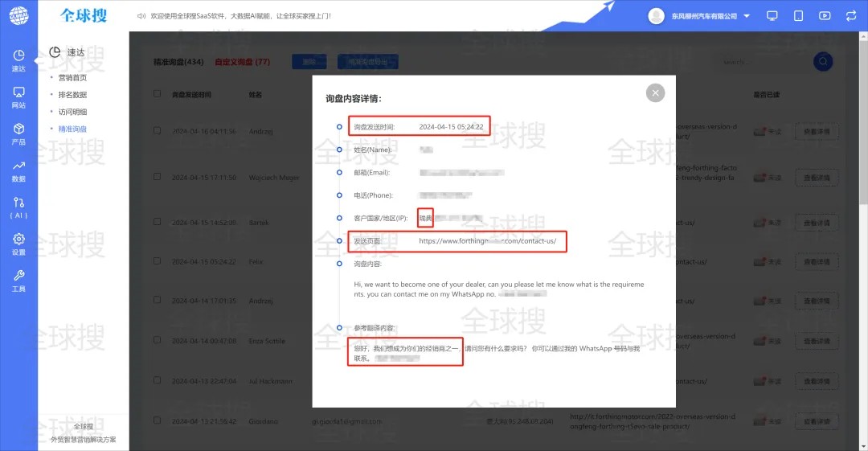Open the 设置 gear section
The height and width of the screenshot is (451, 868).
click(x=18, y=244)
